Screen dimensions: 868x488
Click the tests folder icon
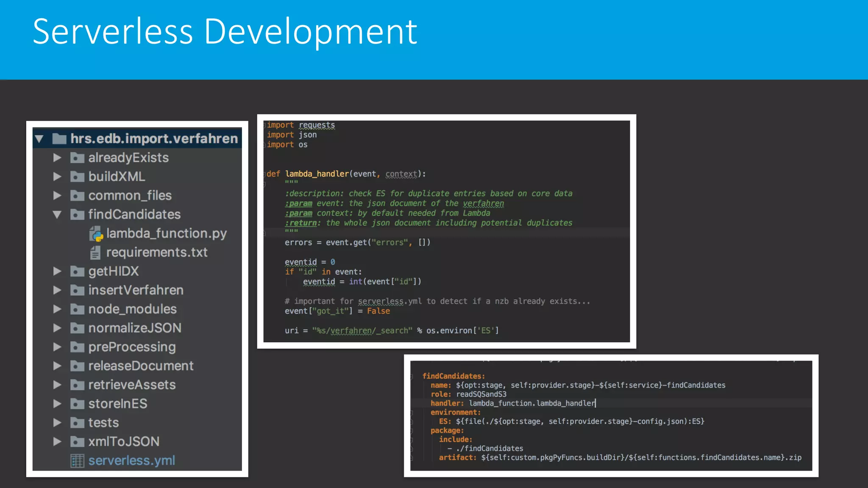pos(77,423)
